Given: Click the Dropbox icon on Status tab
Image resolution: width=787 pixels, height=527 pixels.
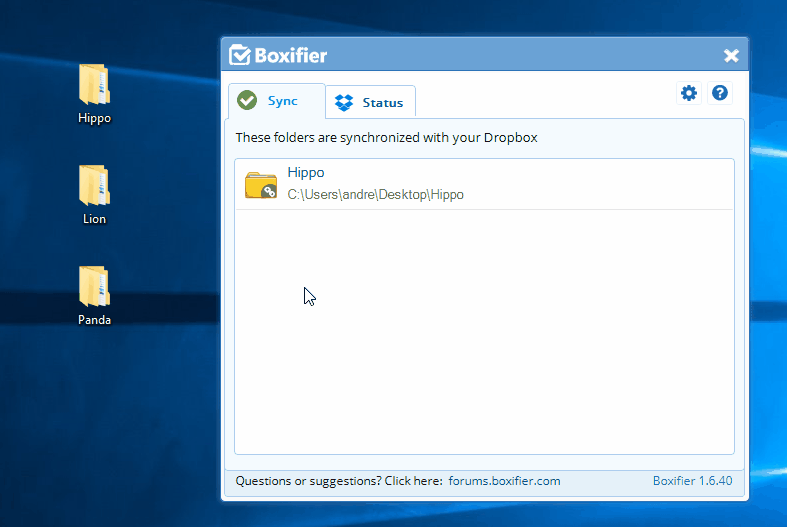Looking at the screenshot, I should coord(344,102).
